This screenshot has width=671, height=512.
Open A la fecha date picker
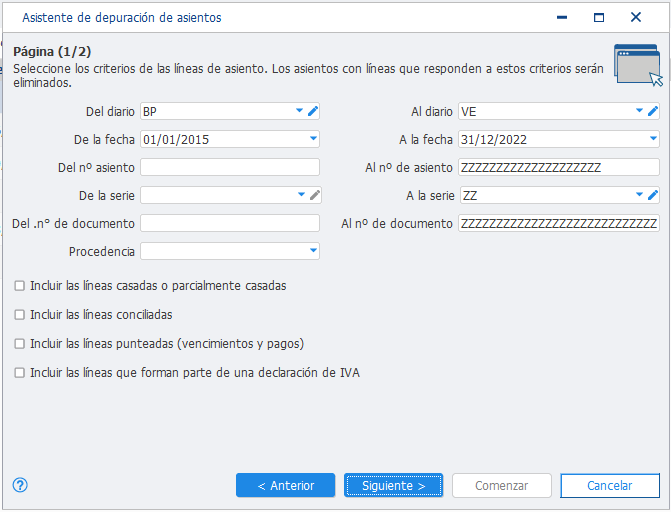tap(653, 139)
